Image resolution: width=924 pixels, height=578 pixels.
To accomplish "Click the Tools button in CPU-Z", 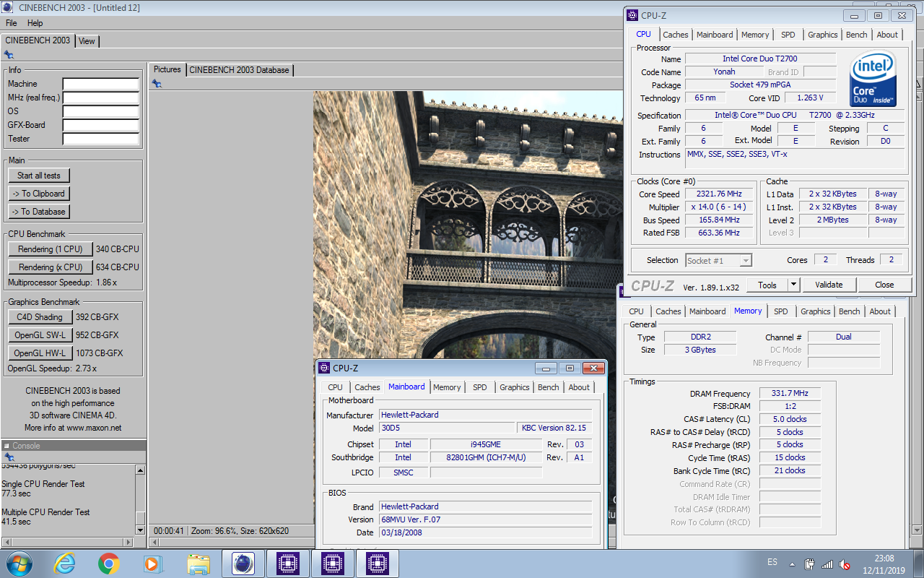I will (x=767, y=285).
